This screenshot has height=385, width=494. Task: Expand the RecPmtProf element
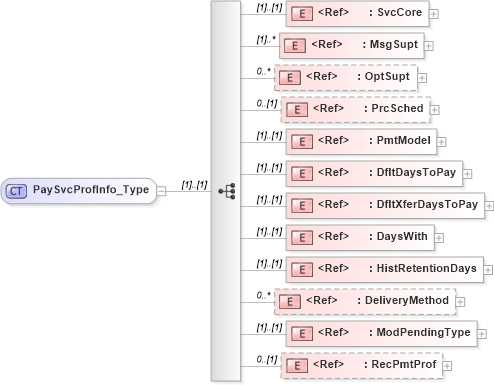447,366
